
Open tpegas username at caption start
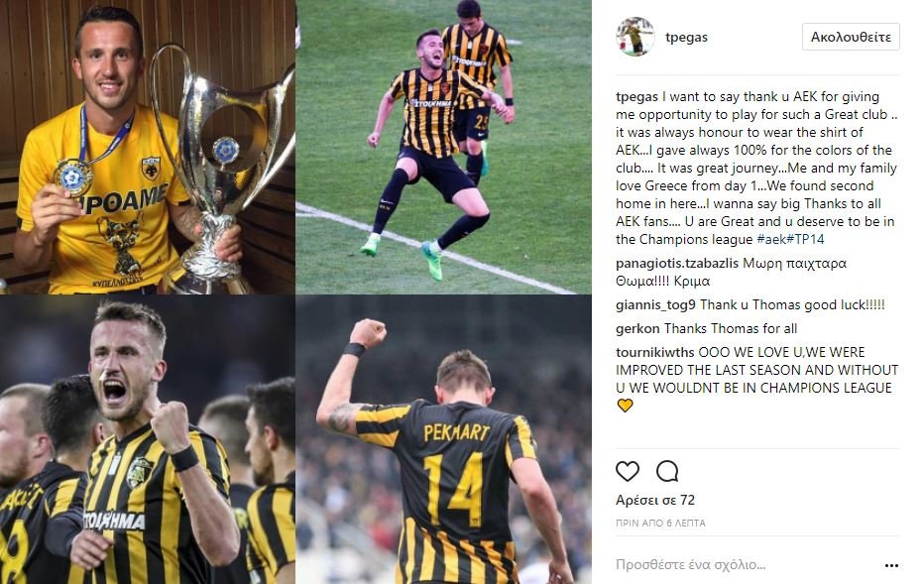point(637,96)
